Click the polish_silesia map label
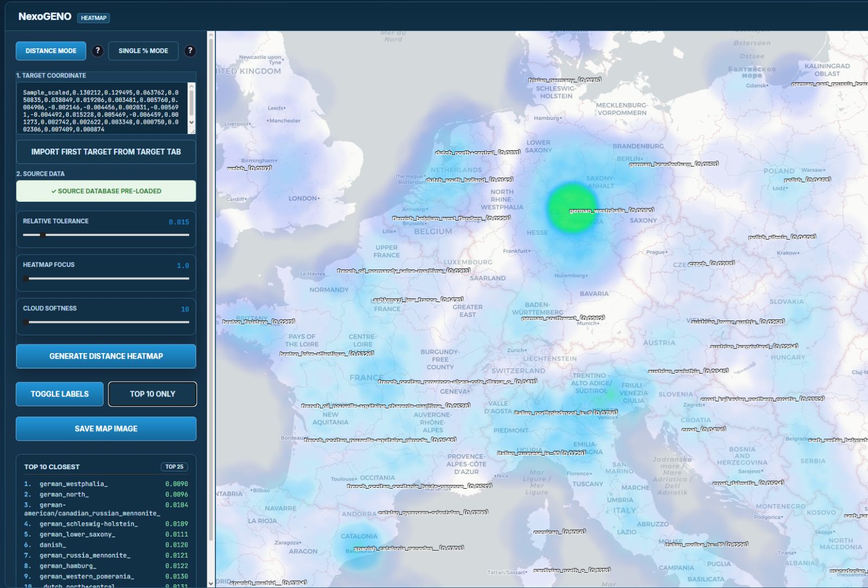Viewport: 868px width, 588px height. click(781, 237)
